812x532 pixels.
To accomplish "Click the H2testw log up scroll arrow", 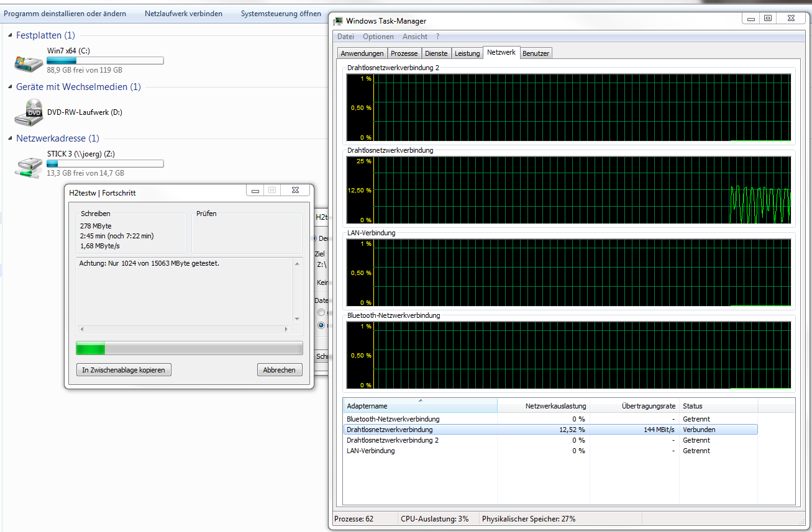I will coord(297,263).
